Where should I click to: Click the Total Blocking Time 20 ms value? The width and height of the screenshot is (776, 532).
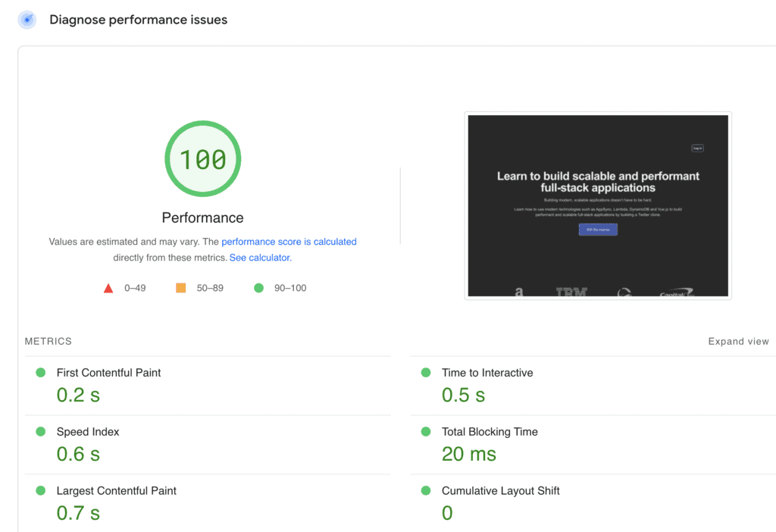[x=468, y=454]
